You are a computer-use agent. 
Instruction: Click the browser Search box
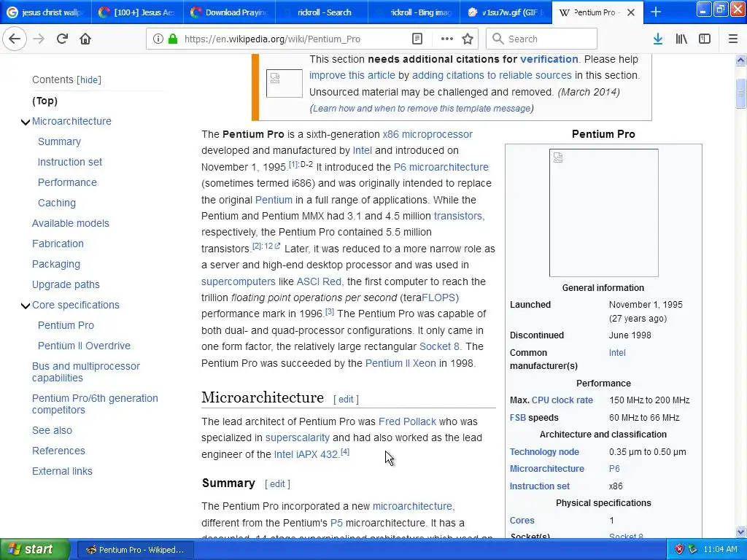pos(541,39)
